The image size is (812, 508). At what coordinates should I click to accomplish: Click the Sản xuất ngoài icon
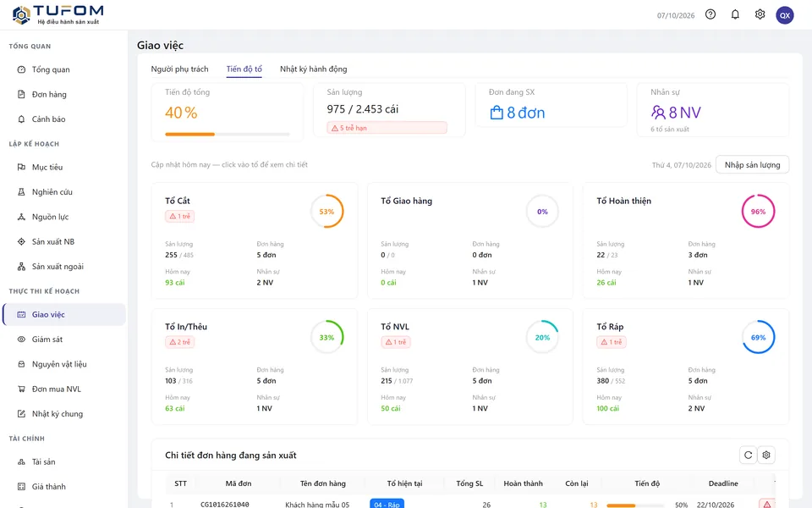click(21, 267)
